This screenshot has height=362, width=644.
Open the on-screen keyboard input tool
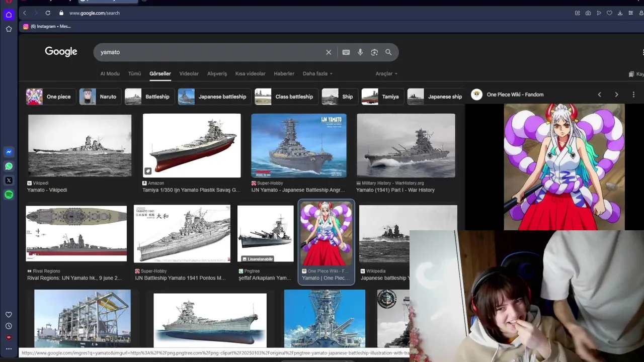click(x=346, y=52)
